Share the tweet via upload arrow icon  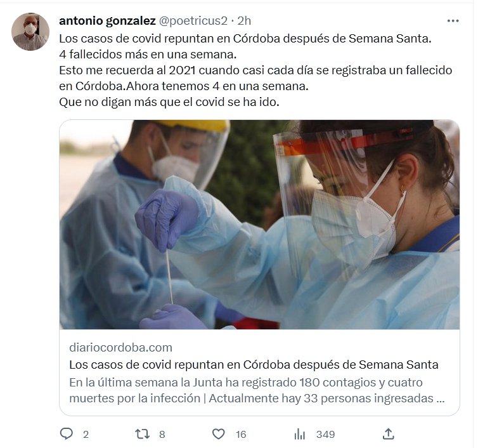(x=389, y=434)
